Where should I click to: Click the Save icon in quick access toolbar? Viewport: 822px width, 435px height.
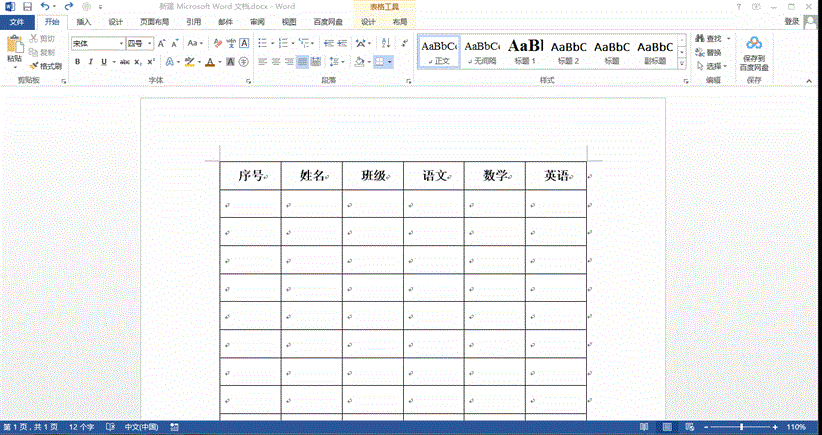click(x=26, y=7)
